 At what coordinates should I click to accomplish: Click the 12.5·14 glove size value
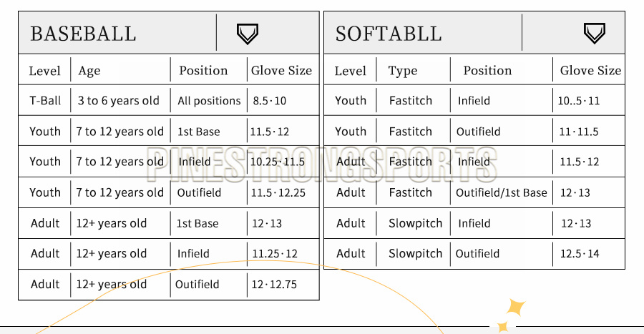pyautogui.click(x=580, y=253)
